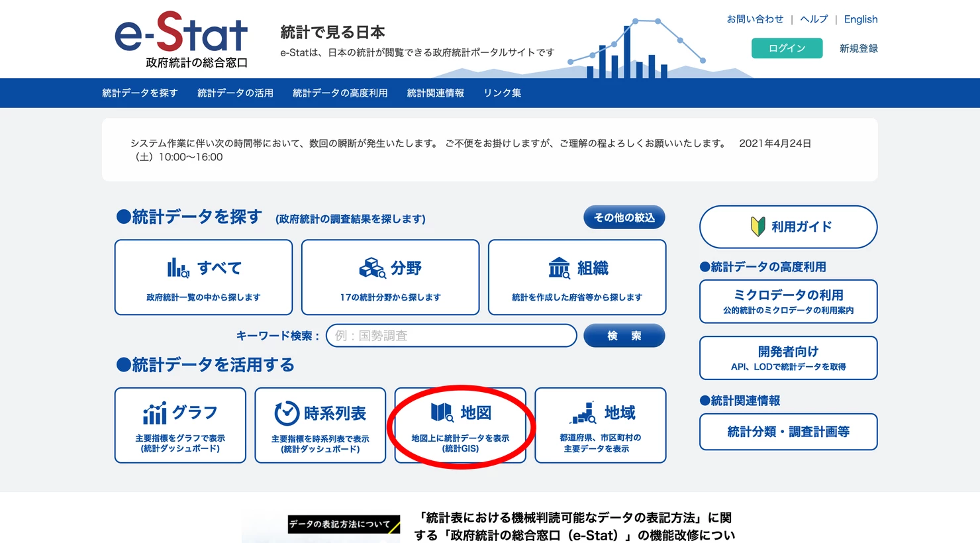Open 利用ガイド button
This screenshot has height=543, width=980.
(789, 226)
